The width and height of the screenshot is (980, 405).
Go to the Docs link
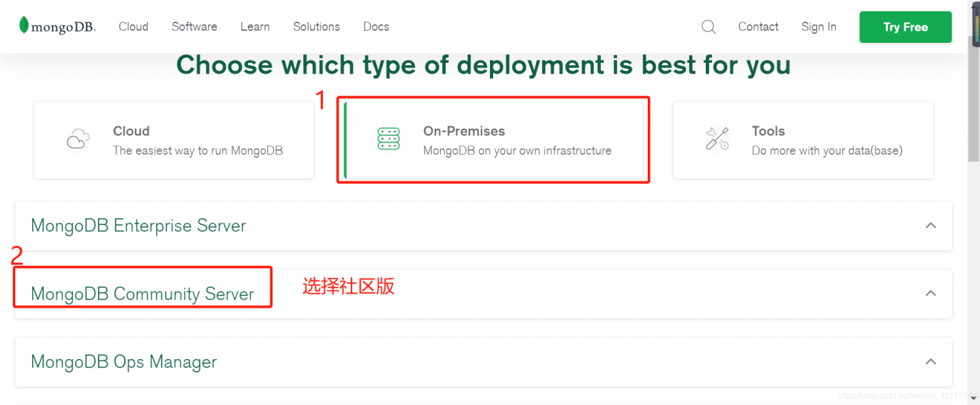376,27
